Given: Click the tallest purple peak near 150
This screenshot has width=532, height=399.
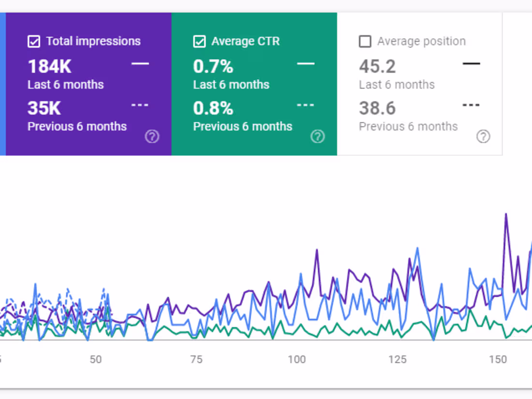Looking at the screenshot, I should [x=506, y=214].
